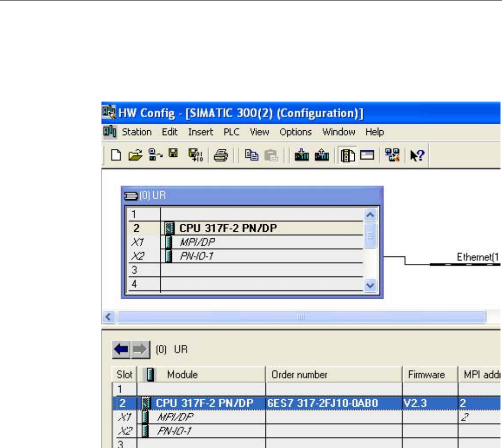Image resolution: width=502 pixels, height=448 pixels.
Task: Click the context Help arrow icon
Action: click(x=417, y=156)
